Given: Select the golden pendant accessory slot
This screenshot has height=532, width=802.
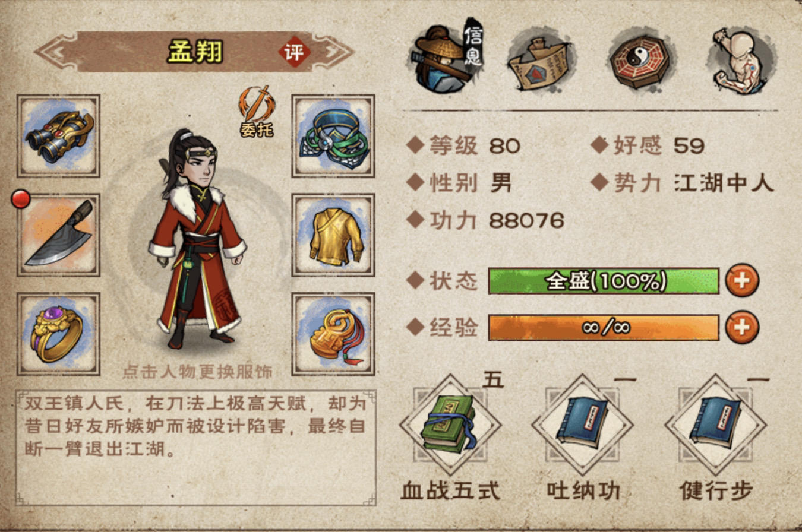Looking at the screenshot, I should (333, 334).
